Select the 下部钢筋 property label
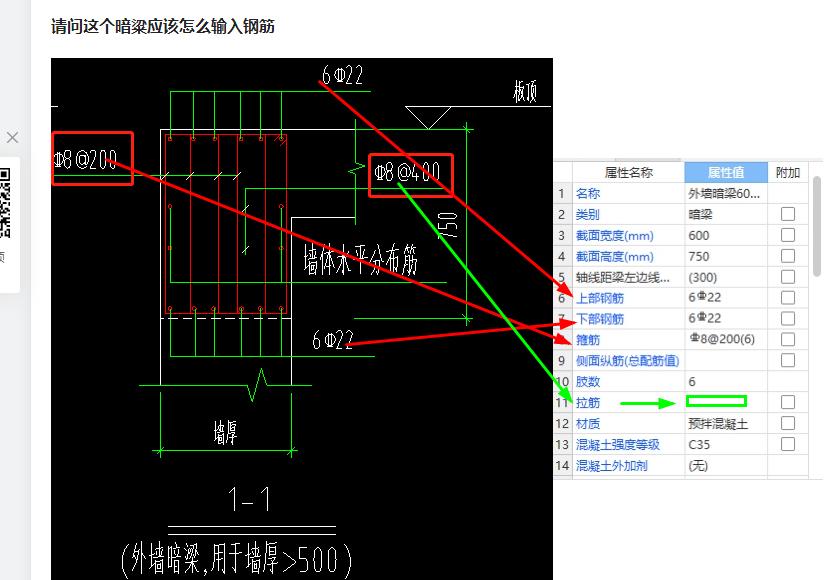 (x=600, y=319)
